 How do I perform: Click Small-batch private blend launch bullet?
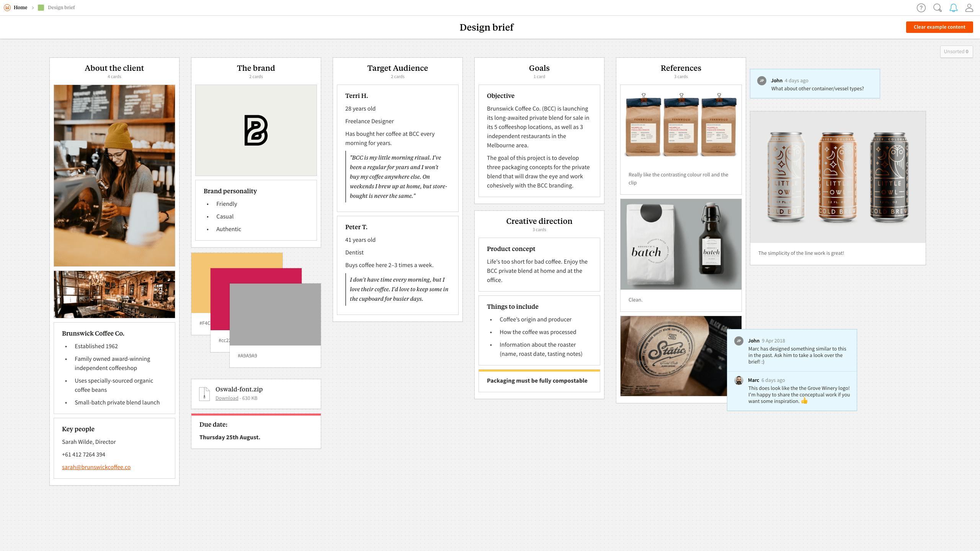coord(117,402)
